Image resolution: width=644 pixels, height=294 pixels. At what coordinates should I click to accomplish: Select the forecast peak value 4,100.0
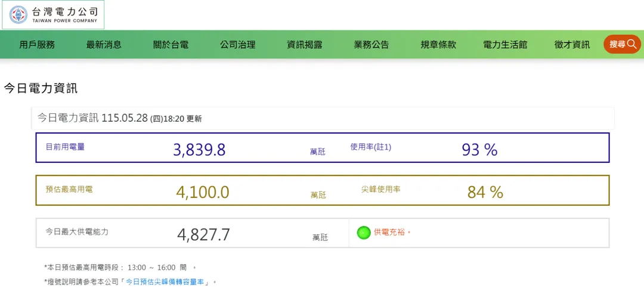[x=203, y=192]
